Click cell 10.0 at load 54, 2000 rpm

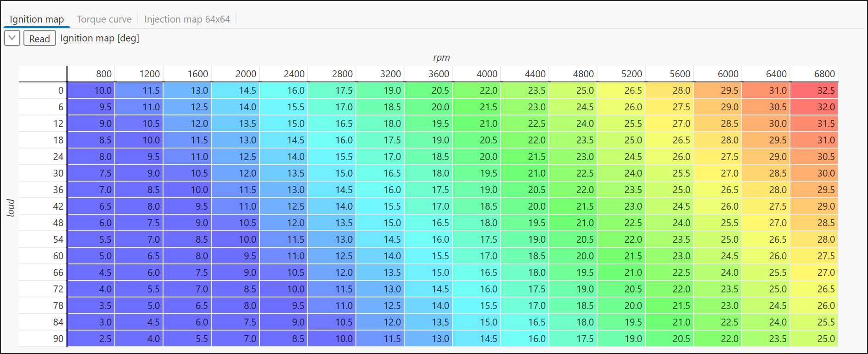coord(236,240)
